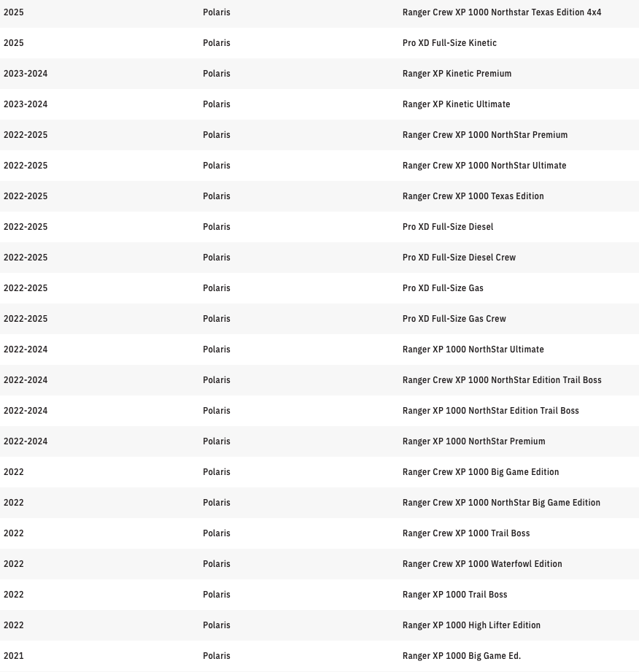639x672 pixels.
Task: Click the Pro XD Full-Size Diesel Crew entry
Action: click(x=459, y=258)
